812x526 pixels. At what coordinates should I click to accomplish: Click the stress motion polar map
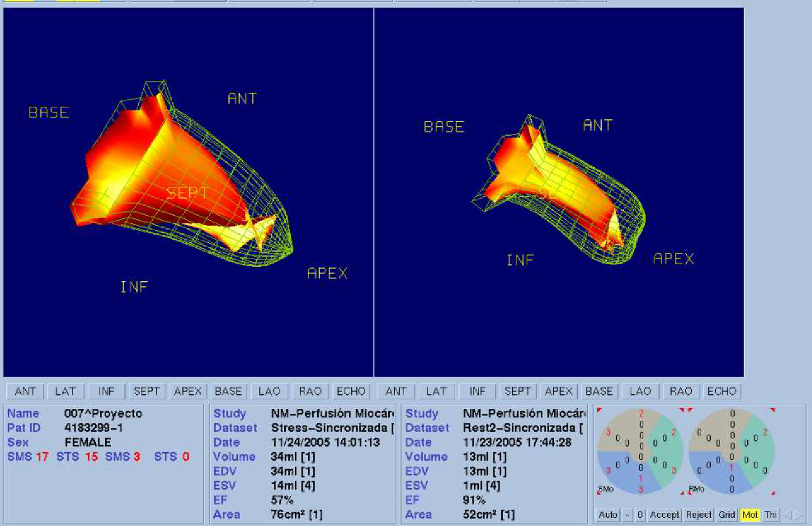[x=640, y=451]
